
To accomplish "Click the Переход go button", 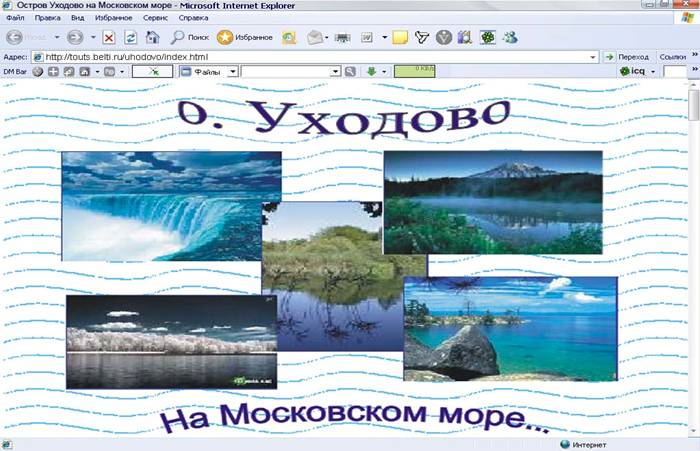I will click(626, 57).
